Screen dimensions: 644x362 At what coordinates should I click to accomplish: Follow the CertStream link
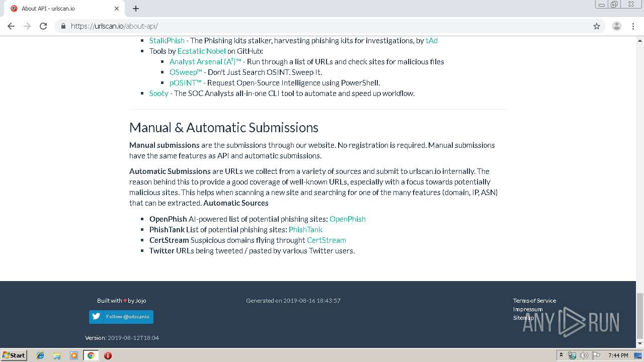tap(327, 240)
